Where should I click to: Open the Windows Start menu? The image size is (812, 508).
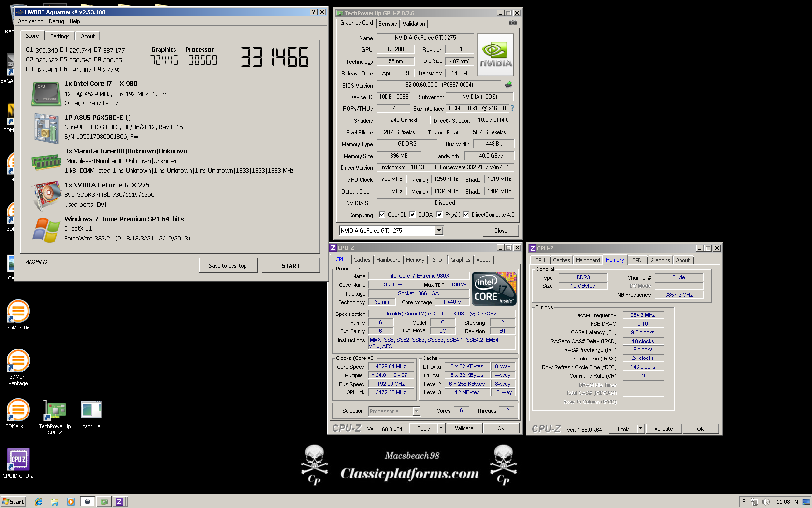point(13,502)
